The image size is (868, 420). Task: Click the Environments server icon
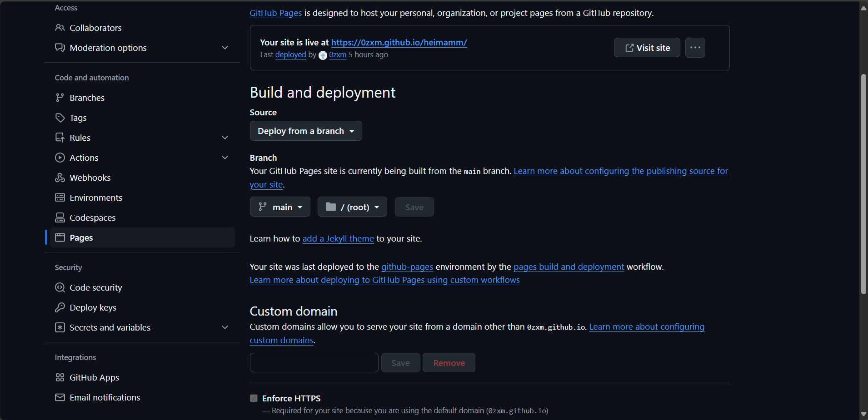[60, 198]
